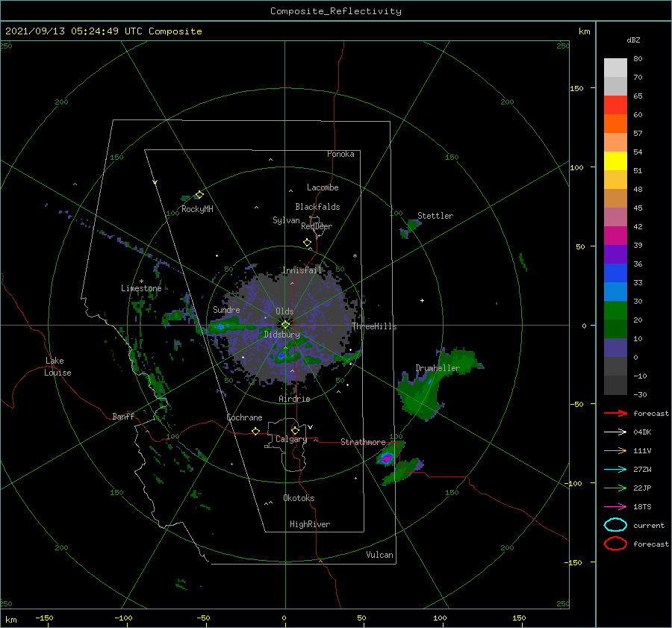Click the green 22JP arrow icon
This screenshot has height=628, width=672.
coord(615,488)
